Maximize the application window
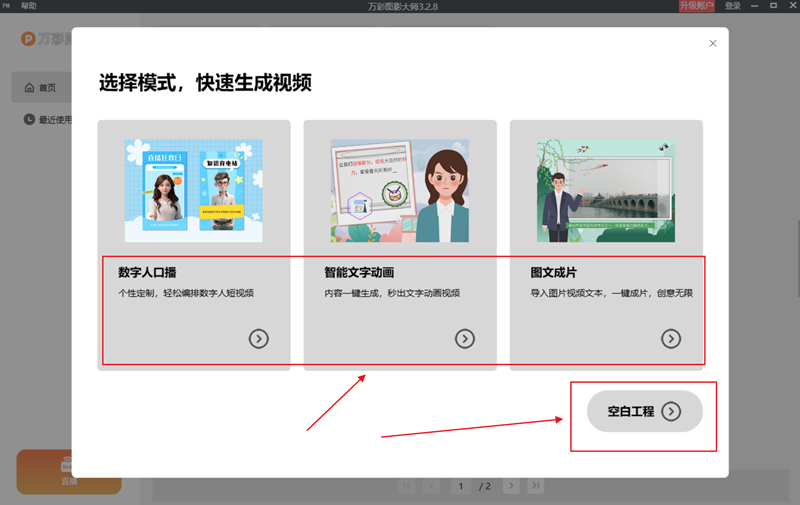The width and height of the screenshot is (800, 505). [773, 6]
